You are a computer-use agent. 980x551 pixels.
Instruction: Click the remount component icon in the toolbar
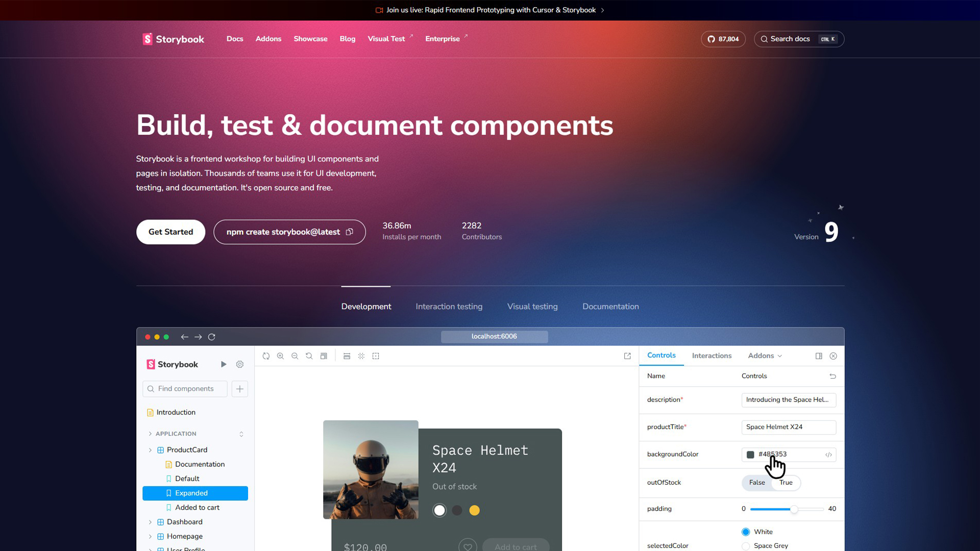coord(266,356)
